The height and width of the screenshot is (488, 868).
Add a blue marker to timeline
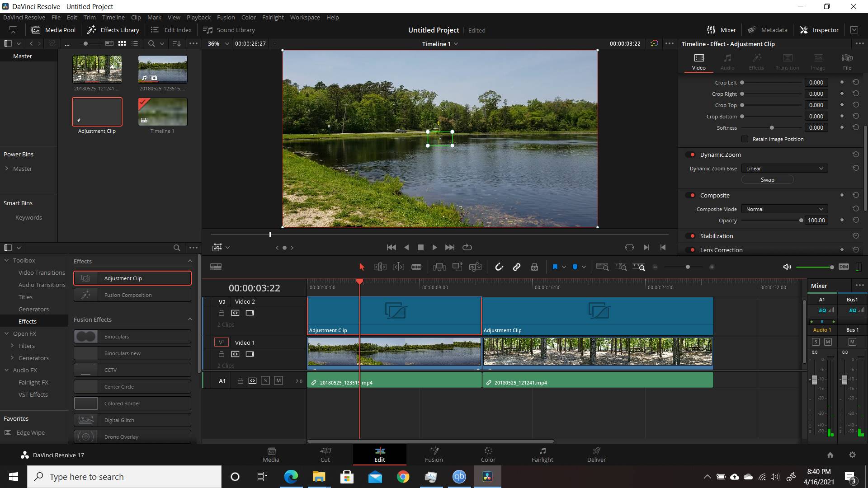575,267
